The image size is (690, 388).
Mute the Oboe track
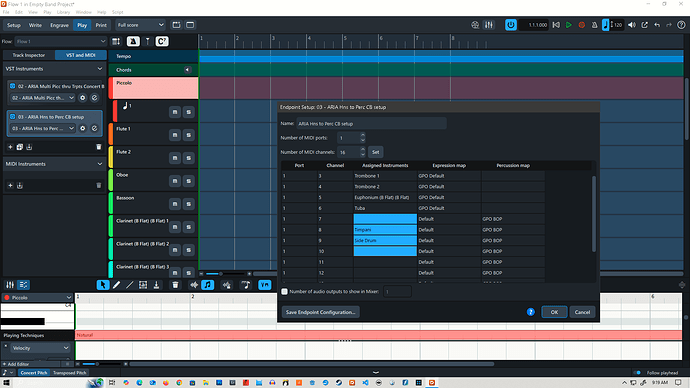coord(175,181)
